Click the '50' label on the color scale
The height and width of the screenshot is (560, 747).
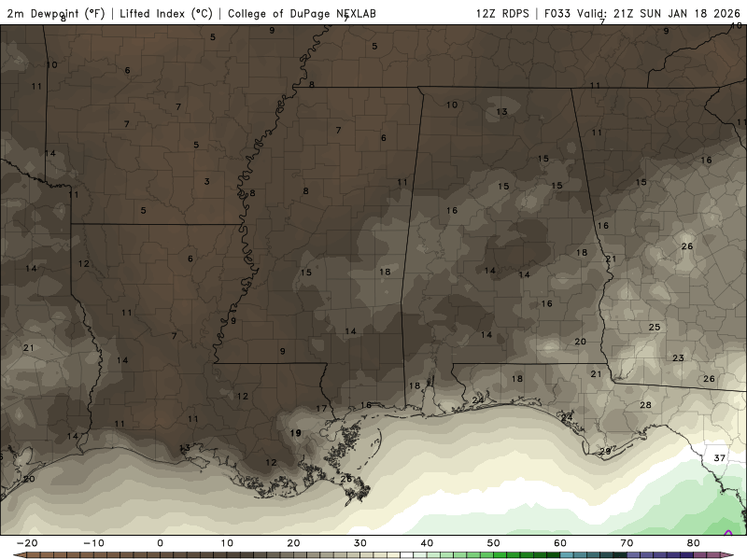pos(494,543)
